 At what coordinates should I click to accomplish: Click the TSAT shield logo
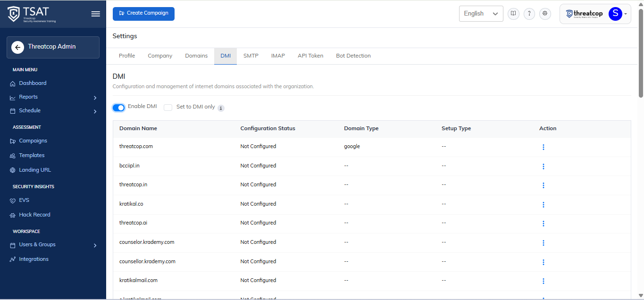click(x=14, y=14)
